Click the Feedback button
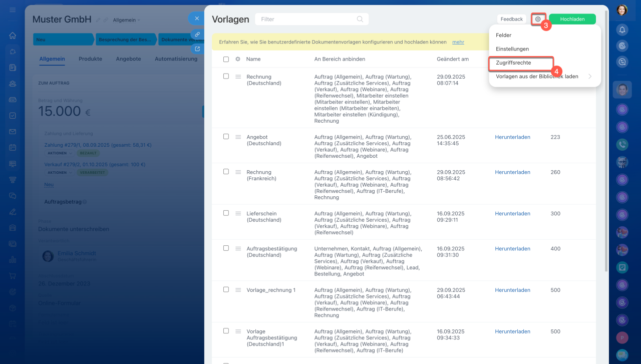Image resolution: width=641 pixels, height=364 pixels. point(511,19)
